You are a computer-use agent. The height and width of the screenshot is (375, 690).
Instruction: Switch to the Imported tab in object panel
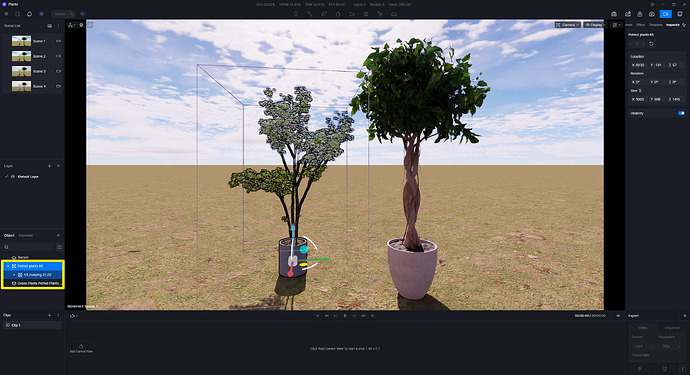[x=26, y=235]
